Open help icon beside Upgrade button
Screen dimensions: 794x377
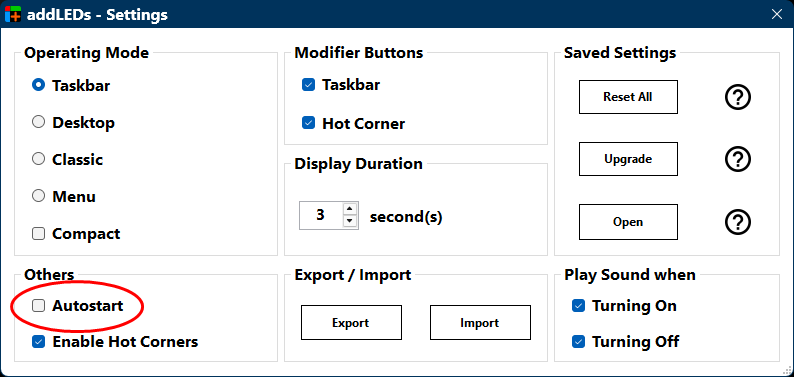click(x=737, y=159)
